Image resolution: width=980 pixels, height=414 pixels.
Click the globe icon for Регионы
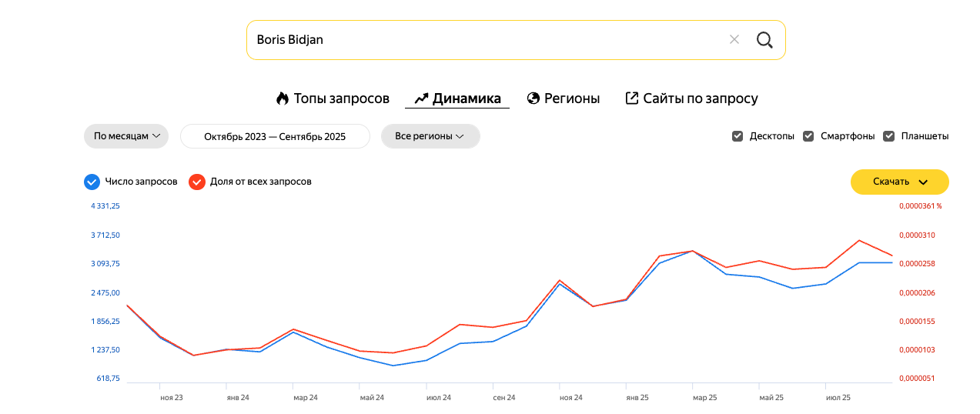click(533, 98)
